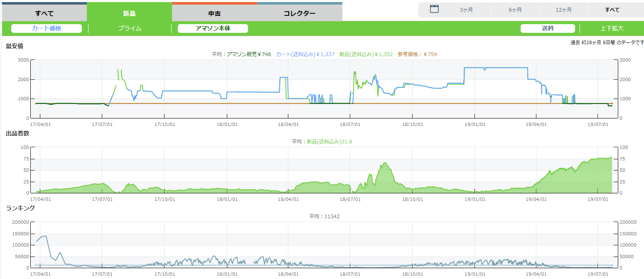Switch to the 中古 condition tab

(214, 13)
